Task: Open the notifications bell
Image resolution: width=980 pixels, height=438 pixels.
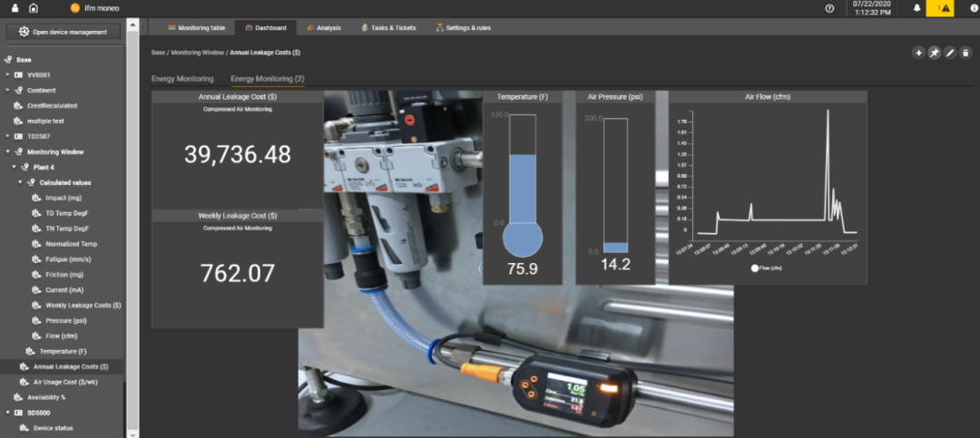Action: 916,8
